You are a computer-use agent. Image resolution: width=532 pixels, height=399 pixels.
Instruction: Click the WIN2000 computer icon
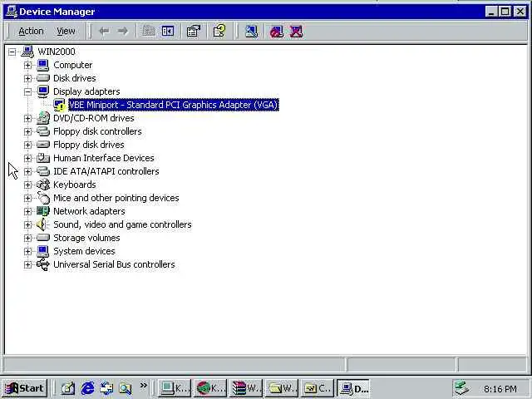[x=27, y=52]
